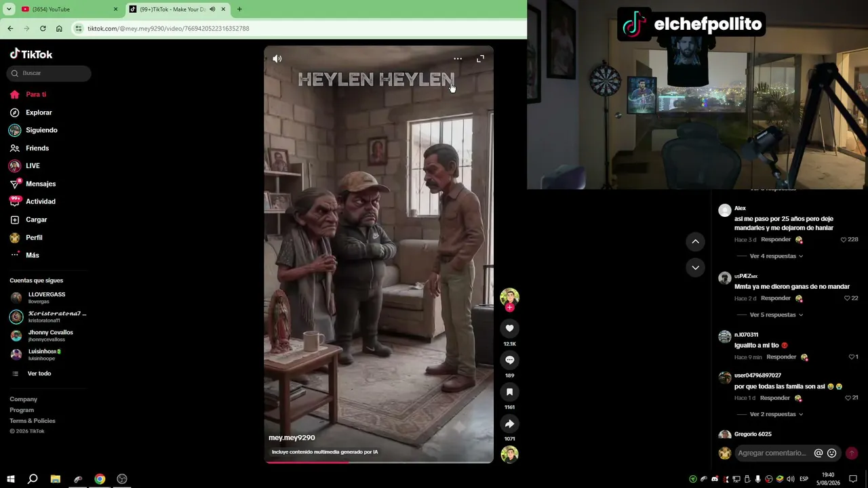Screen dimensions: 868x488
Task: Click the Agregar comentario input field
Action: pyautogui.click(x=773, y=453)
